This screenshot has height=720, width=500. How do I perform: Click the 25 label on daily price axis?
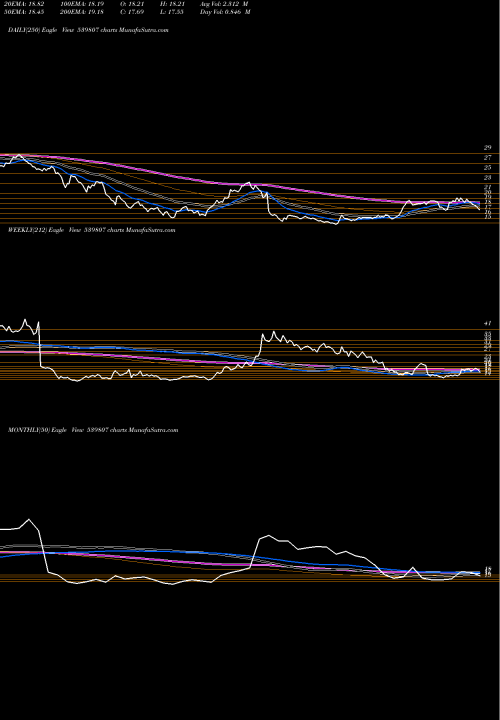click(487, 168)
